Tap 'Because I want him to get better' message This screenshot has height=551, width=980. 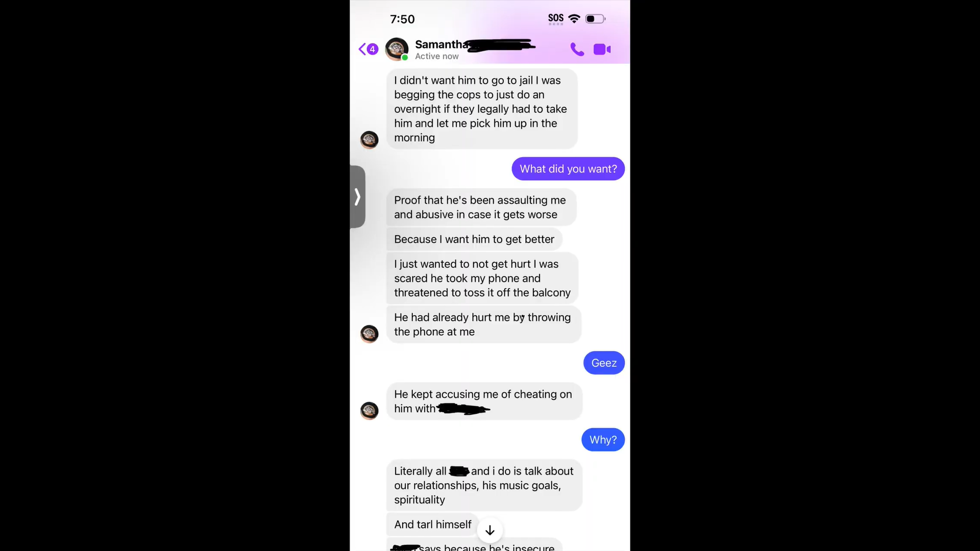click(x=474, y=239)
